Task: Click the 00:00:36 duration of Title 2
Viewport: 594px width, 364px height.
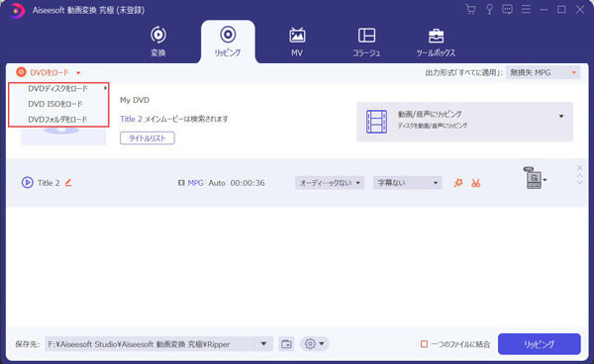Action: 247,183
